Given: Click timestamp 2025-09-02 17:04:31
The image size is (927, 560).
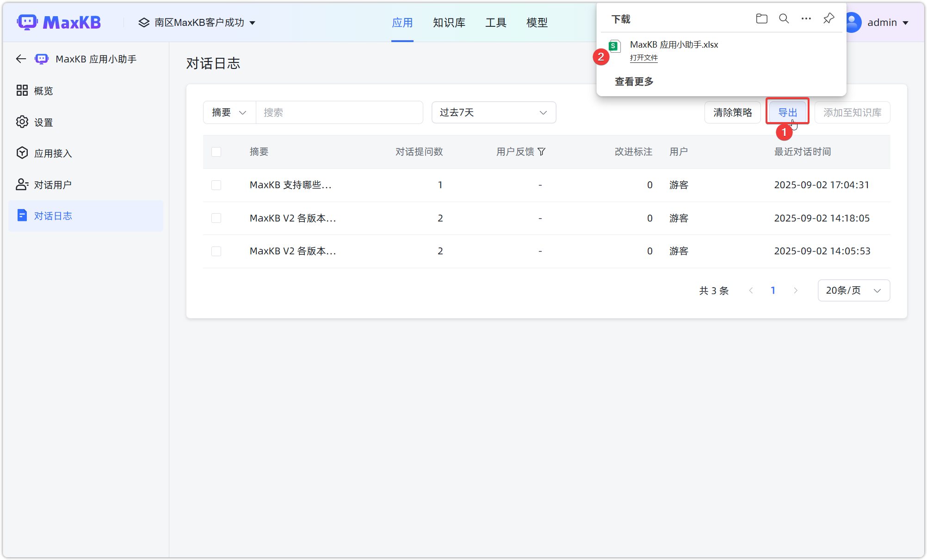Looking at the screenshot, I should pos(822,185).
